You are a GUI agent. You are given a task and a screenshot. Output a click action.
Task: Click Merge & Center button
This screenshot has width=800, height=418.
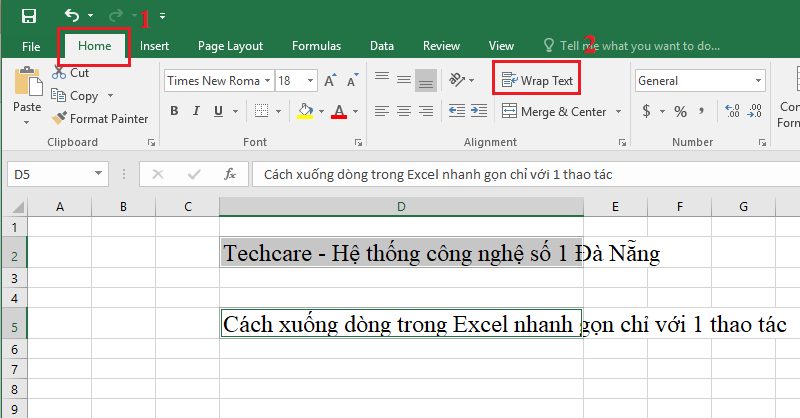coord(554,111)
